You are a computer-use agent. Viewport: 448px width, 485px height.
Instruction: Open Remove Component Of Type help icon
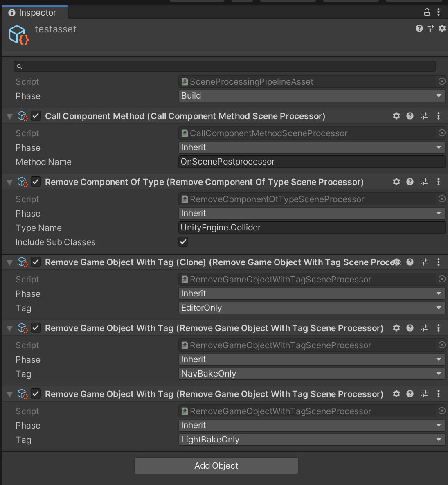click(x=410, y=182)
